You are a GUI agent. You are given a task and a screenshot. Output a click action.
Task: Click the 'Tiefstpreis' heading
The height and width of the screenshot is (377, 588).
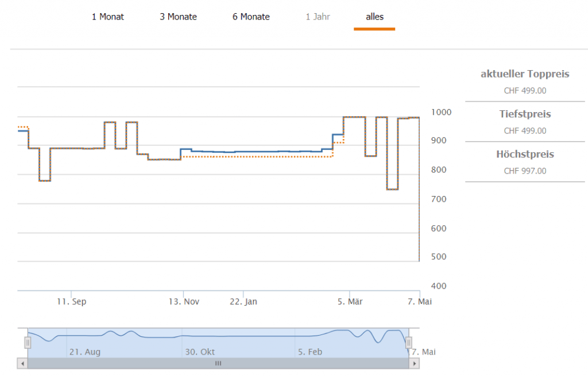[x=525, y=114]
